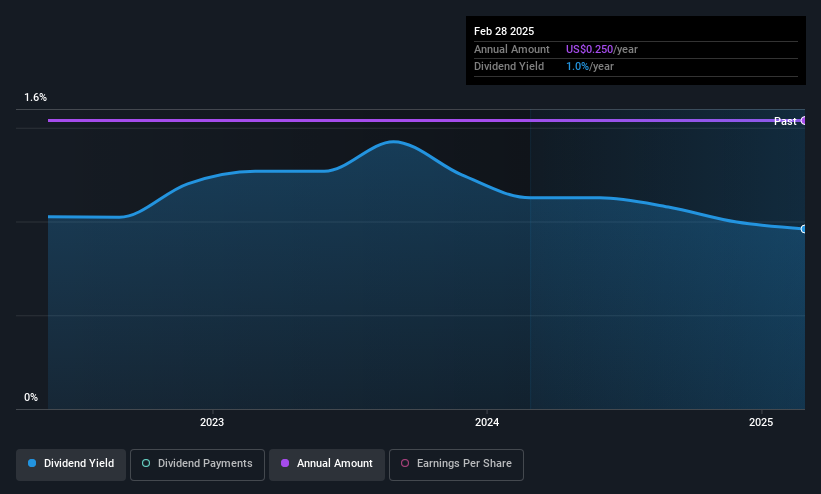
Task: Click the 0% y-axis label
Action: (x=31, y=397)
